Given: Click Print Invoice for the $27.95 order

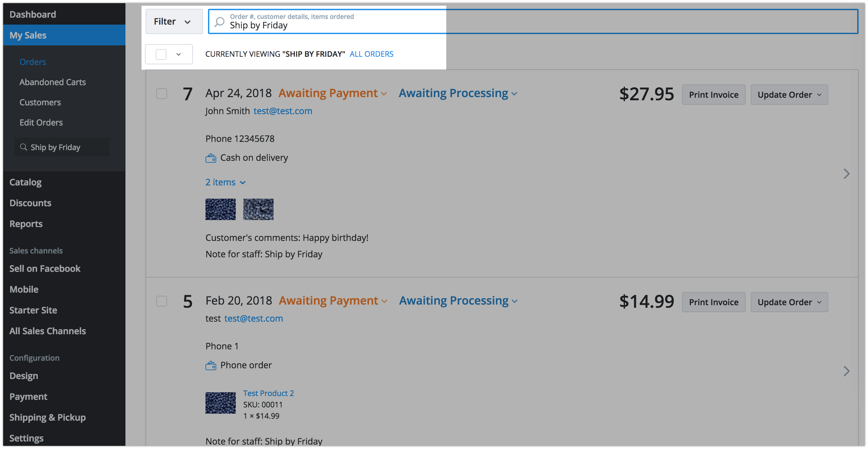Looking at the screenshot, I should [714, 95].
